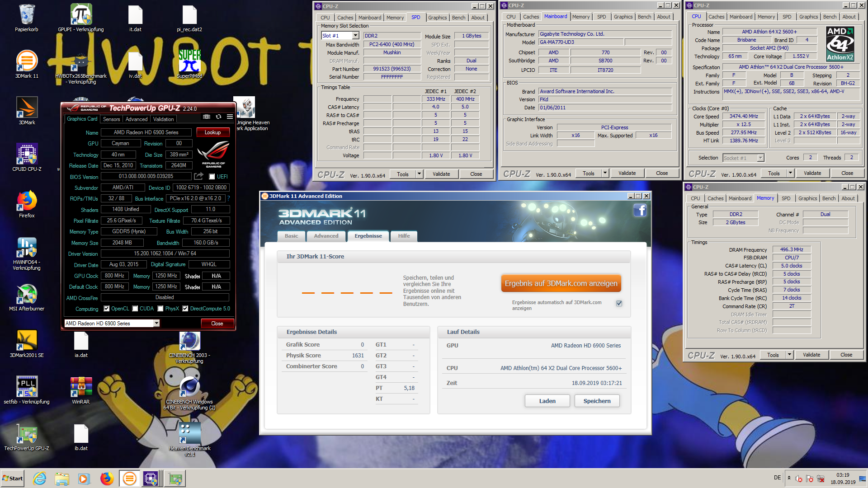Open WinRAR from the desktop

click(81, 390)
